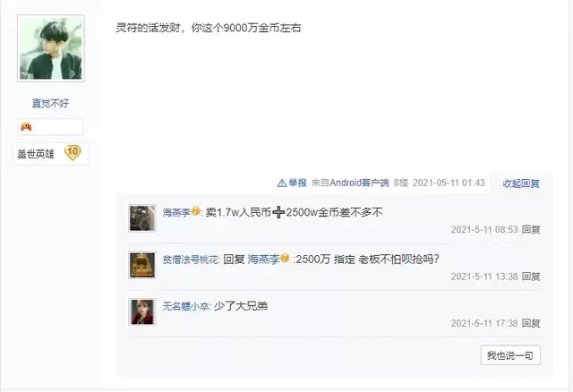573x392 pixels.
Task: Click 我也说一句 button
Action: click(x=510, y=355)
